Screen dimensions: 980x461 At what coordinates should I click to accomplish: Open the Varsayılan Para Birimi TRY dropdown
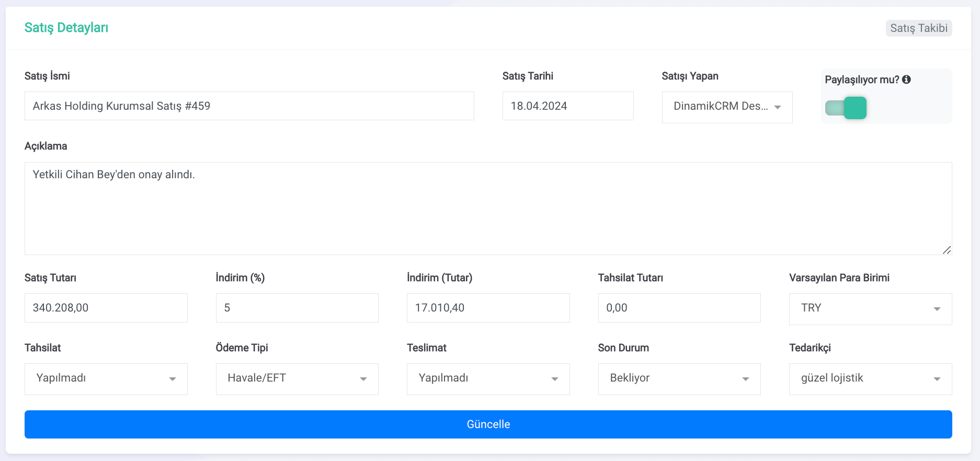coord(870,309)
